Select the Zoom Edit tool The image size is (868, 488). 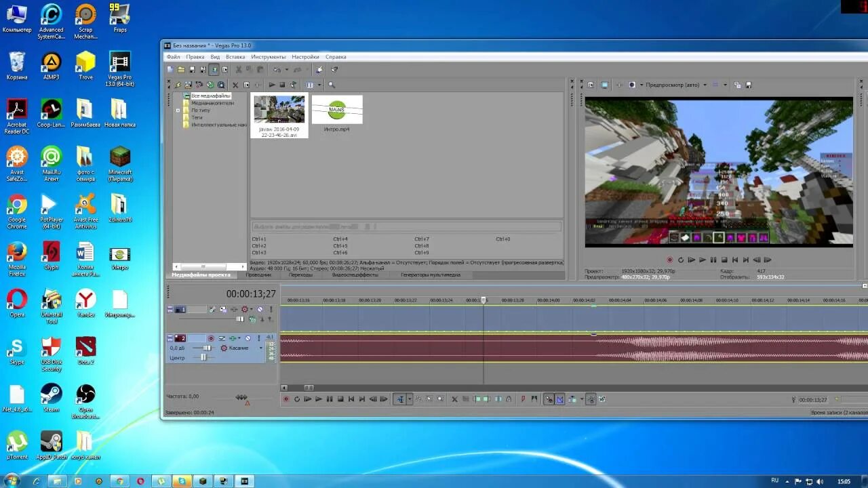[x=440, y=399]
